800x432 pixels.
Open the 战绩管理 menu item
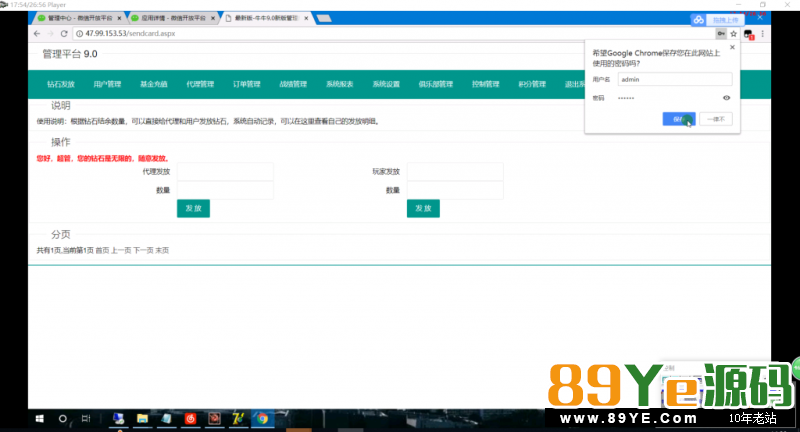click(293, 84)
